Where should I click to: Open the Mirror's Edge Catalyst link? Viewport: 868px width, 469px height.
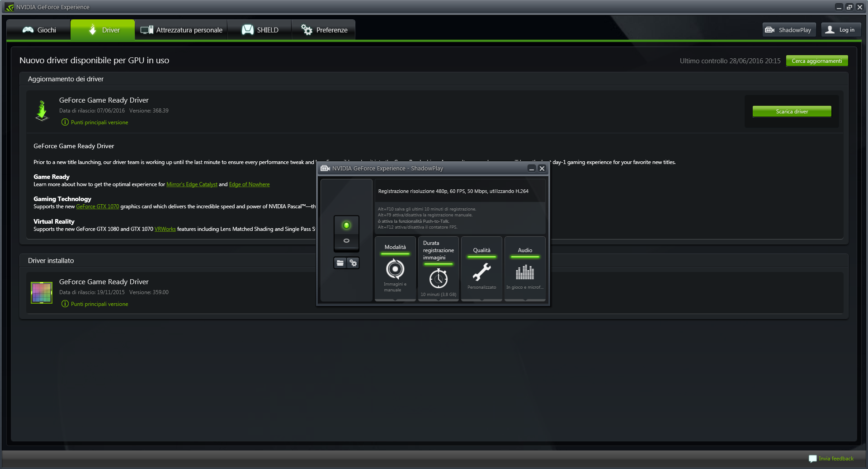coord(192,184)
